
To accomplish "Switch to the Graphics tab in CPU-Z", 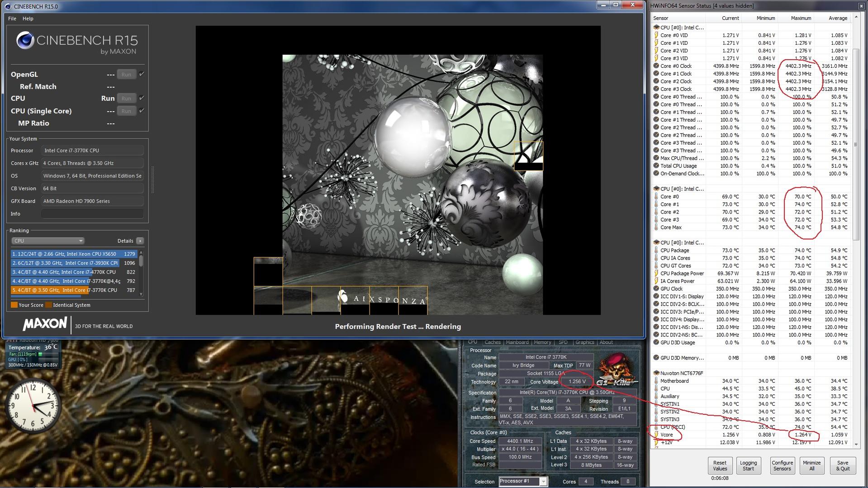I will tap(585, 342).
